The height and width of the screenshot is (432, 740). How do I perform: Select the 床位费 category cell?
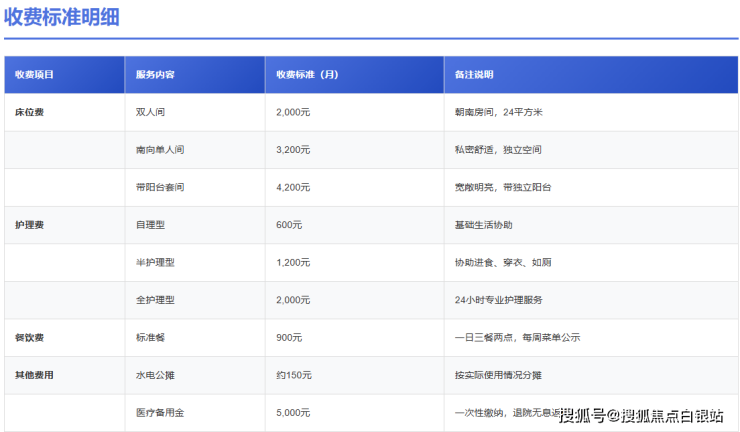(x=29, y=112)
